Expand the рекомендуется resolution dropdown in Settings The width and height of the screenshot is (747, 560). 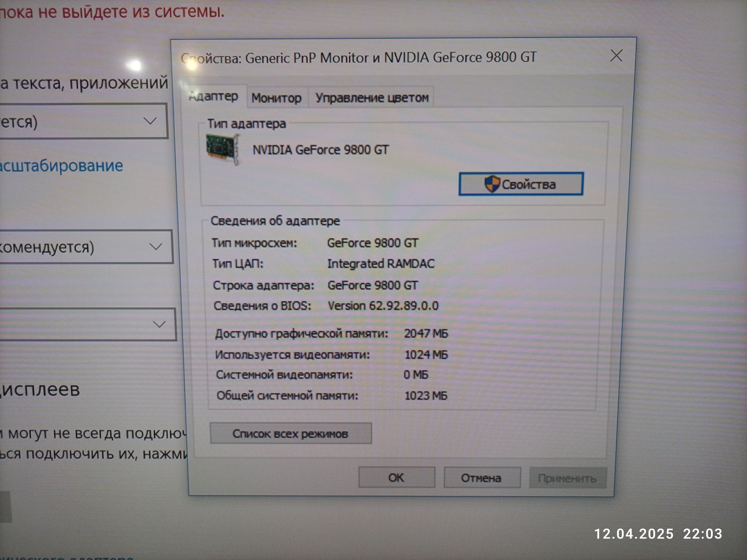[86, 247]
